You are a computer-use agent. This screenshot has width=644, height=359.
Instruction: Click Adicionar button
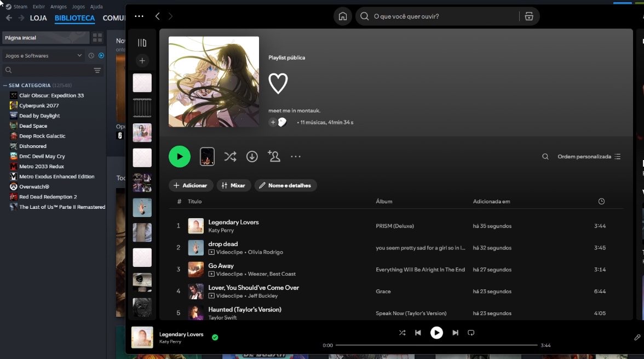click(191, 185)
